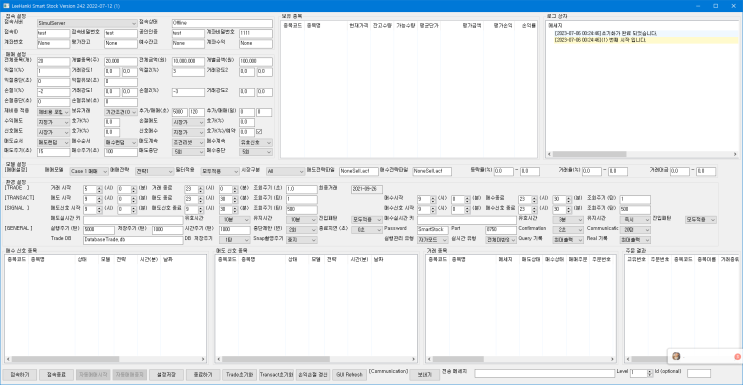Open the 종료지연(초) dropdown
Screen dimensions: 743x385
point(367,229)
